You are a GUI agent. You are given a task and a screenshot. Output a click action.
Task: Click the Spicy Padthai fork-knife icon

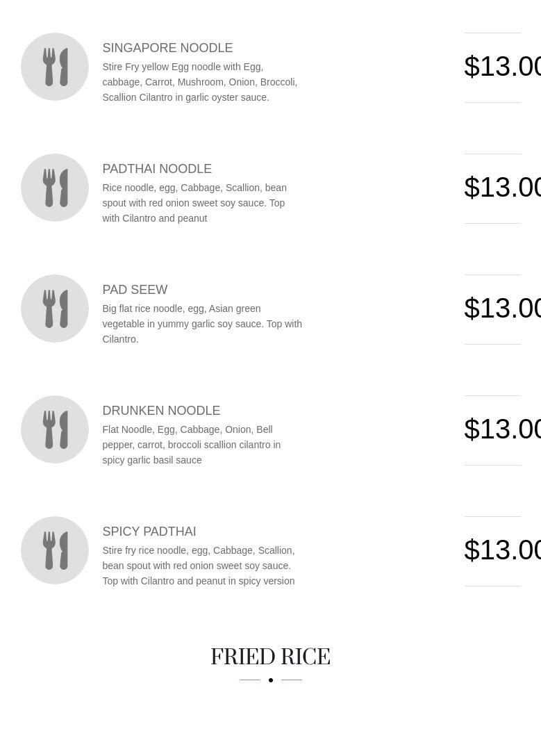point(55,550)
